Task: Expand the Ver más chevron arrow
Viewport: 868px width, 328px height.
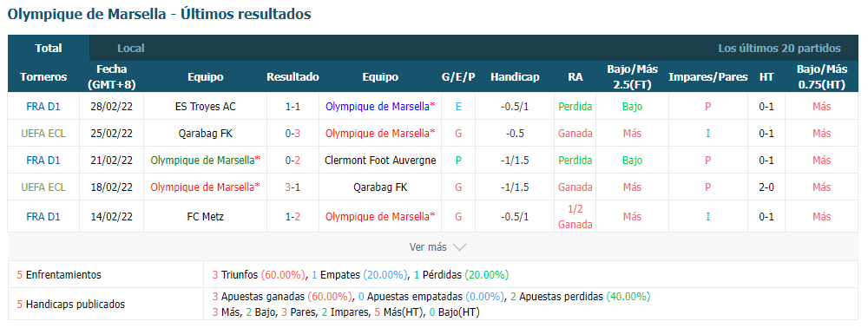Action: pos(459,247)
